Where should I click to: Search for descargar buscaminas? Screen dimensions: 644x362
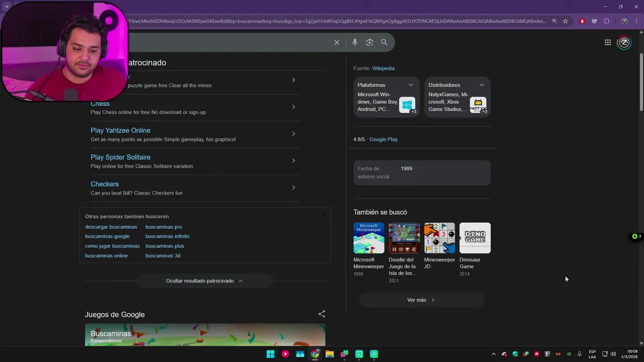[111, 227]
